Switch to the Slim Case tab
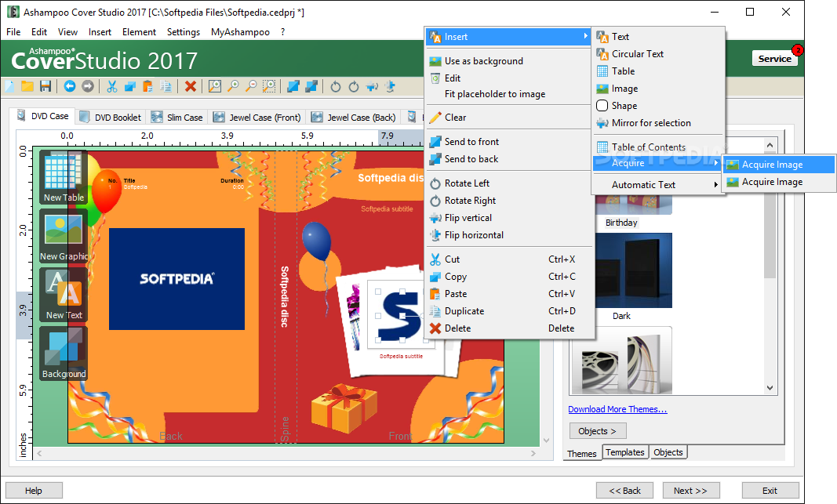Screen dimensions: 837x504 [177, 118]
